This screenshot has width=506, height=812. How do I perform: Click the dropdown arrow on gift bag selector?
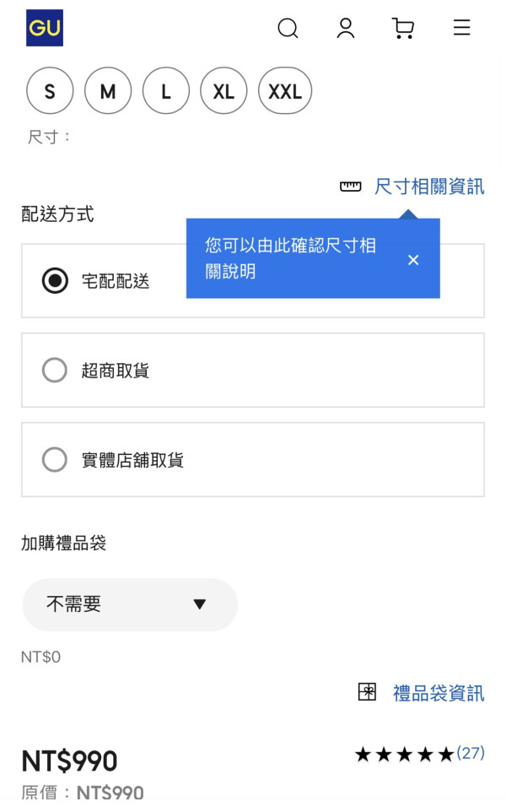click(x=200, y=604)
